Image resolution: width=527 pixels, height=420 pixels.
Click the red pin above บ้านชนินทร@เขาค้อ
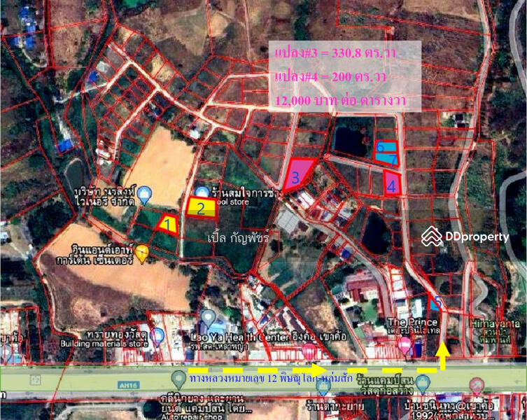pos(476,386)
